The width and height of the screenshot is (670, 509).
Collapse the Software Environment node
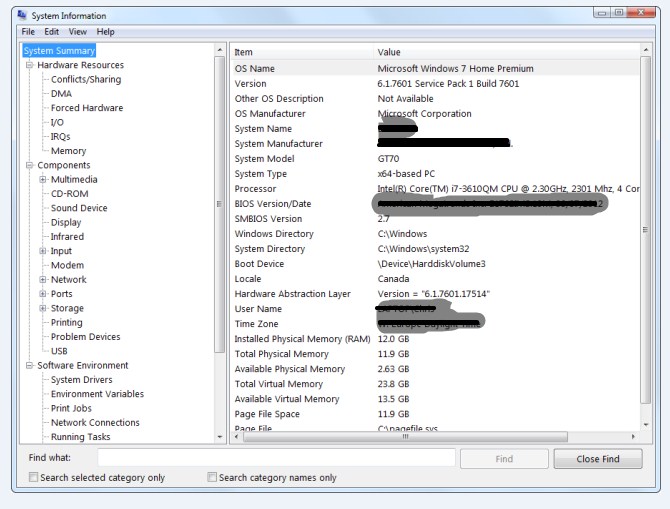pyautogui.click(x=29, y=365)
